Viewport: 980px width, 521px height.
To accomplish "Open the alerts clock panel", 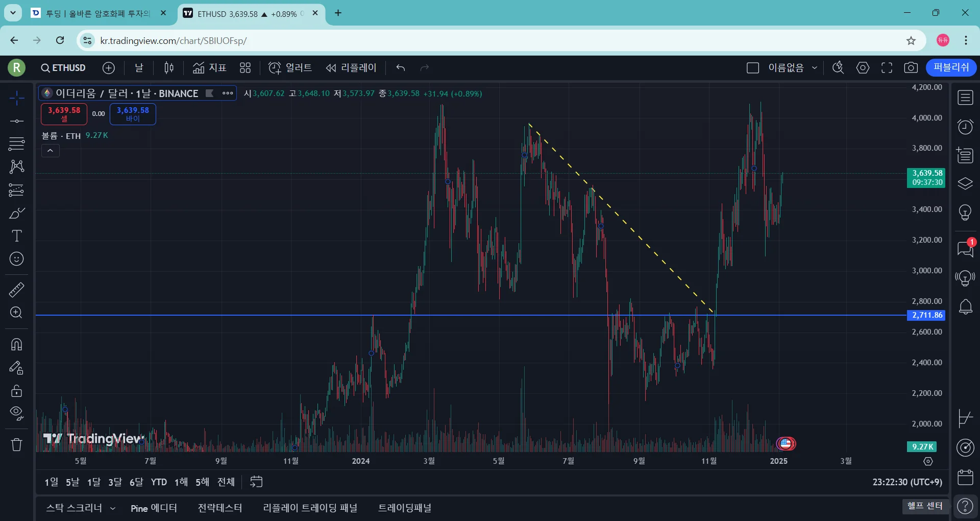I will (965, 126).
